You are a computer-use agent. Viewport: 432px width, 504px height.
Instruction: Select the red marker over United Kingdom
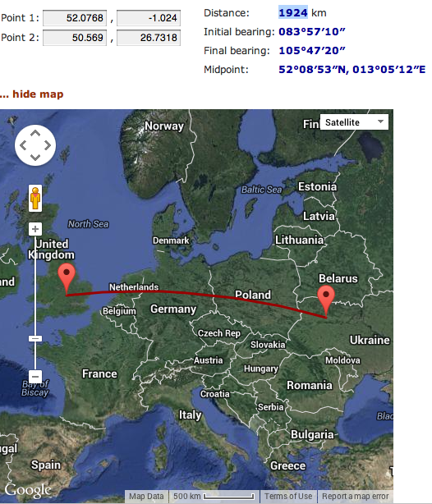(67, 279)
